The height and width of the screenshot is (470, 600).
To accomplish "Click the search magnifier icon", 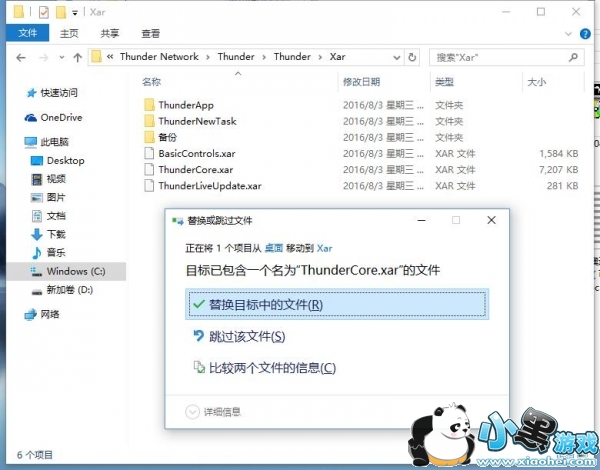I will [573, 57].
